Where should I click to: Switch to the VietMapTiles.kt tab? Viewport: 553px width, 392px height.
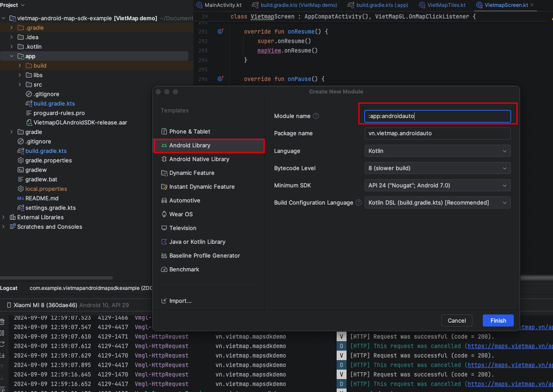click(x=442, y=5)
